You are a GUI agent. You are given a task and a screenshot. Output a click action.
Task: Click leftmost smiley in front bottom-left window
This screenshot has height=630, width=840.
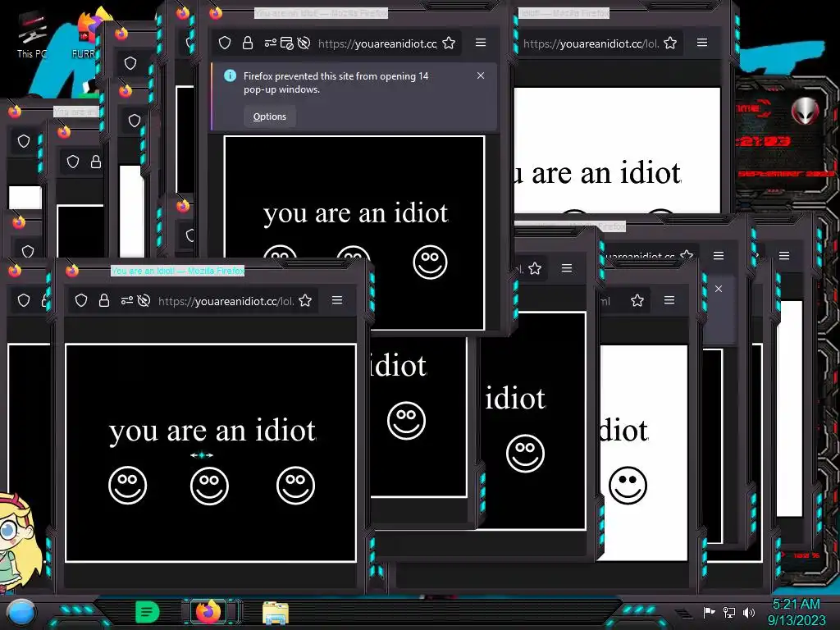[127, 486]
